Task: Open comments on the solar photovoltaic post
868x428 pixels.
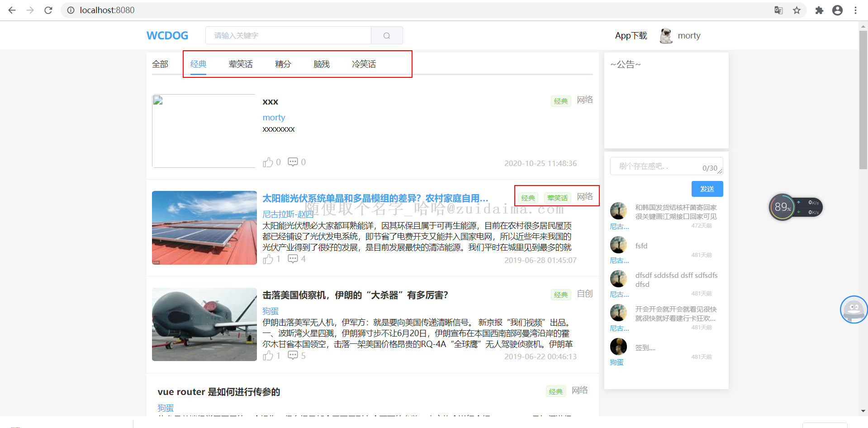Action: (x=293, y=258)
